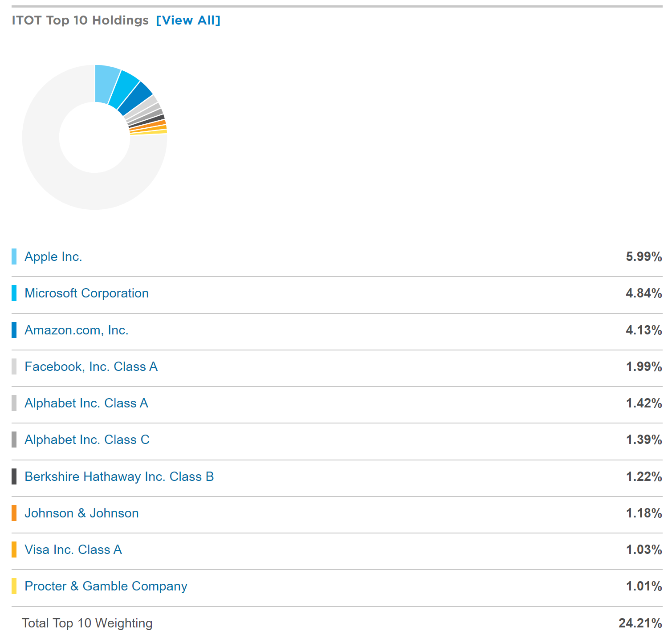This screenshot has width=672, height=635.
Task: Open Alphabet Inc. Class C link
Action: point(87,440)
